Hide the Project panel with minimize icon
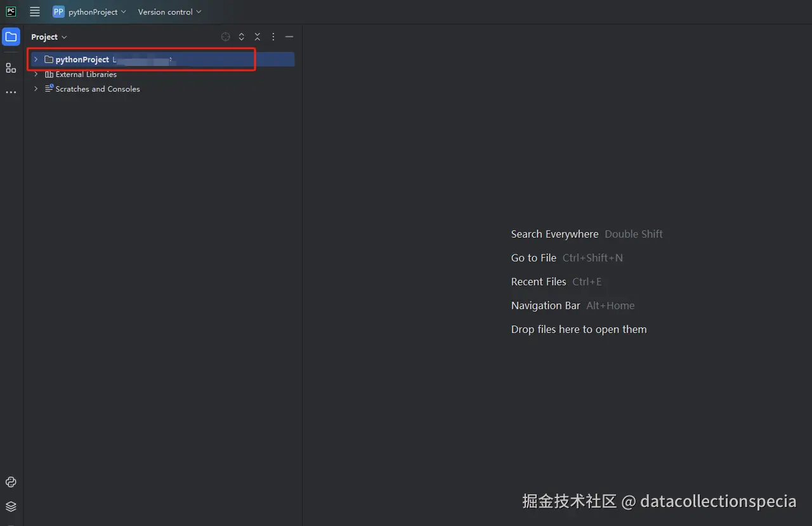812x526 pixels. click(289, 37)
